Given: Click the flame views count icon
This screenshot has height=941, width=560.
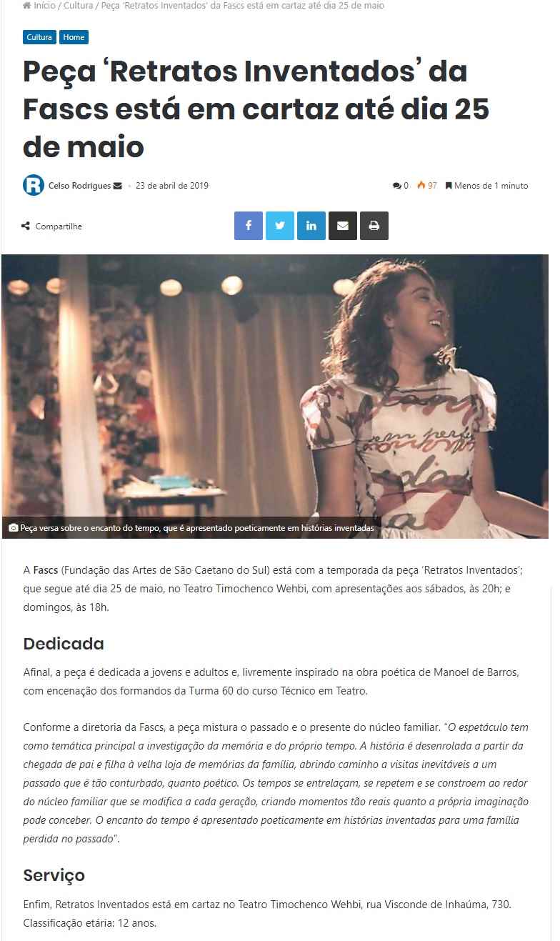Looking at the screenshot, I should coord(421,186).
